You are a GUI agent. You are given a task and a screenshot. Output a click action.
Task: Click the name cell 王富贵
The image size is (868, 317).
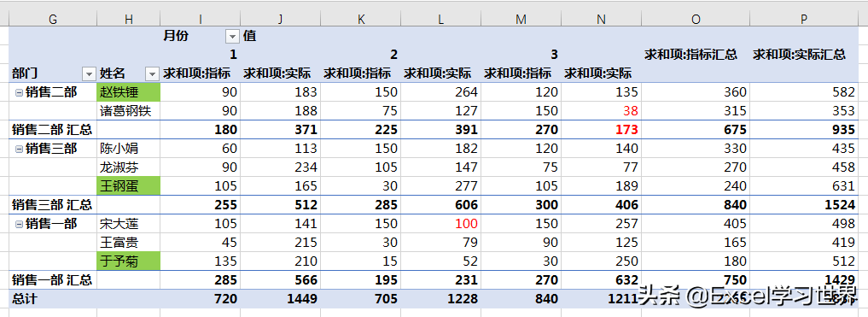pyautogui.click(x=128, y=242)
